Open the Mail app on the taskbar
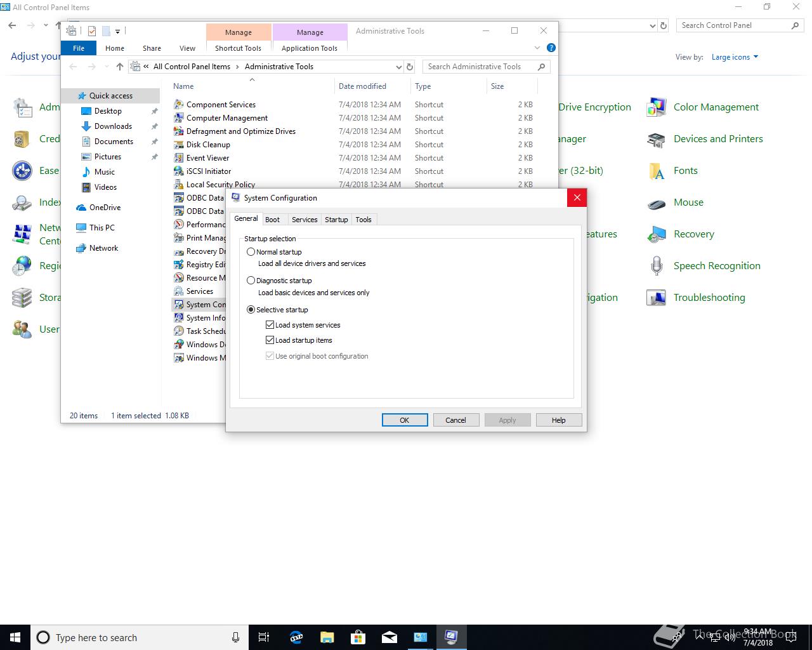The height and width of the screenshot is (650, 812). tap(390, 637)
